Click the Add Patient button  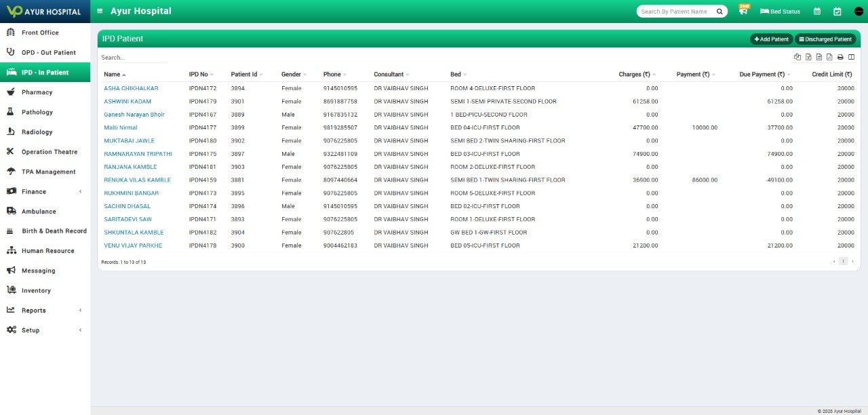[771, 39]
